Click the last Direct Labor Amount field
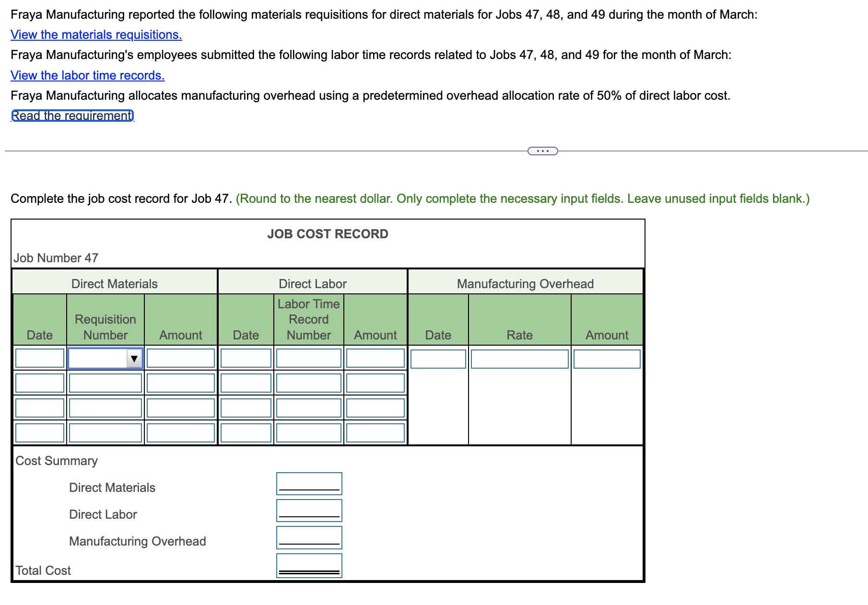 [x=375, y=433]
